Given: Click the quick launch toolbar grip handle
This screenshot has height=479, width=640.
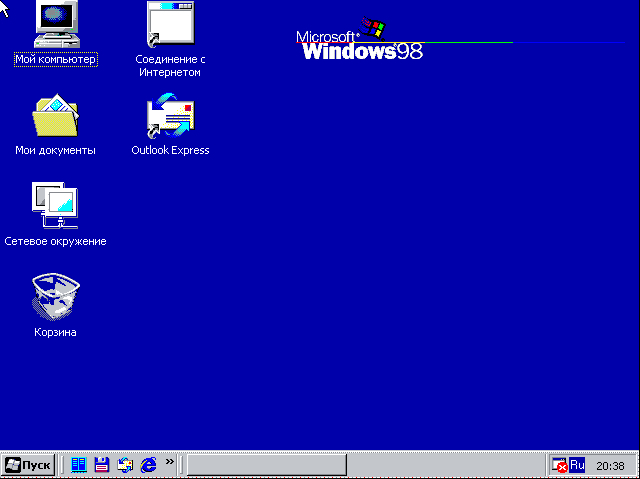Looking at the screenshot, I should pos(63,465).
